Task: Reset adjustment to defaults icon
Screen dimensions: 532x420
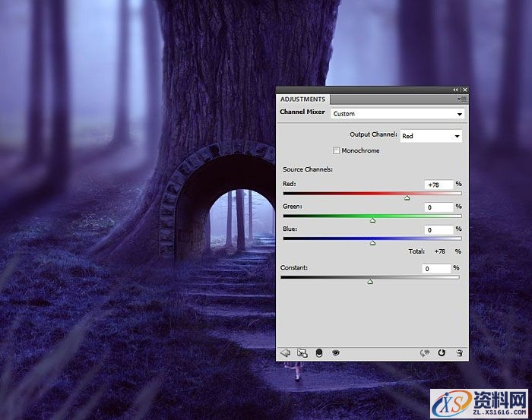Action: tap(442, 352)
